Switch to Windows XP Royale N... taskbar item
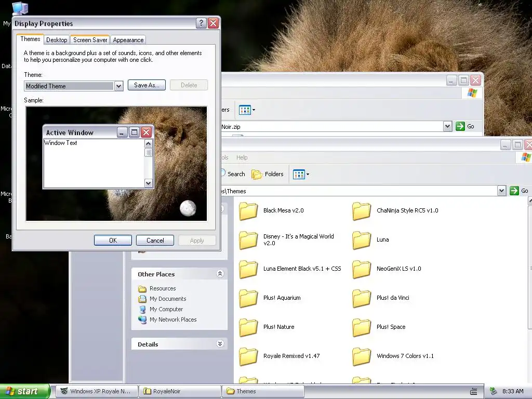Screen dimensions: 532x399 tap(97, 391)
